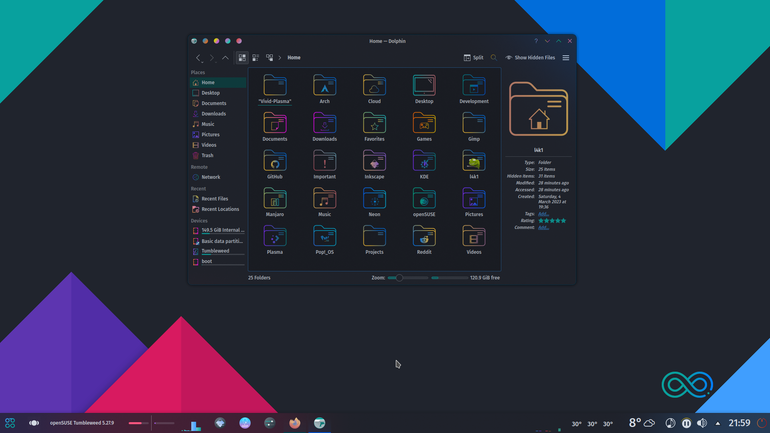Open Recent Locations in the sidebar
This screenshot has width=770, height=433.
coord(218,209)
